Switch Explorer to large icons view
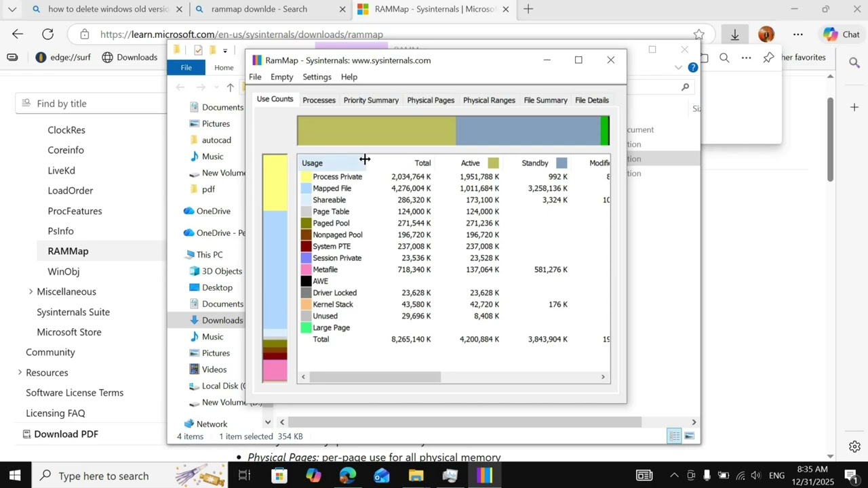This screenshot has height=488, width=868. coord(689,436)
